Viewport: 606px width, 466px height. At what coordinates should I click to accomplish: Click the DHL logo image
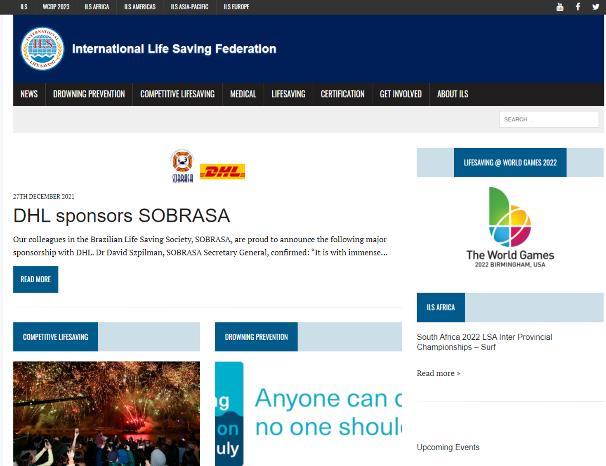click(222, 172)
